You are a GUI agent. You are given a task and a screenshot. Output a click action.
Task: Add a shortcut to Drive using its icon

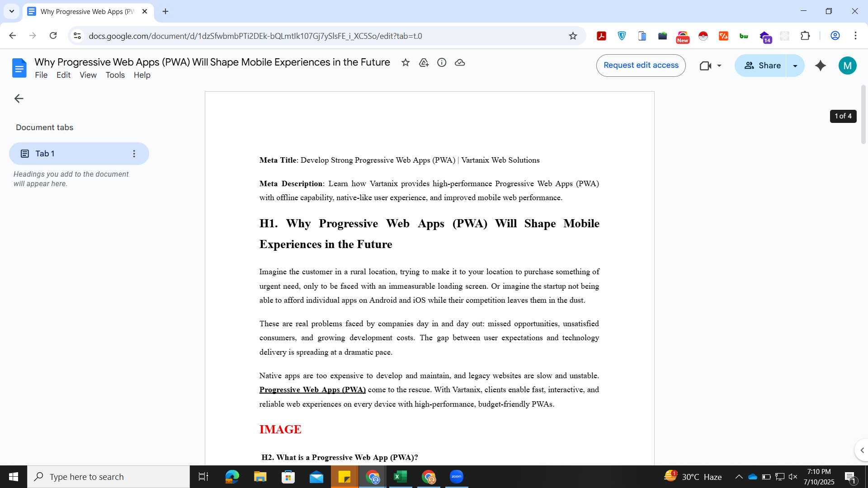coord(424,63)
